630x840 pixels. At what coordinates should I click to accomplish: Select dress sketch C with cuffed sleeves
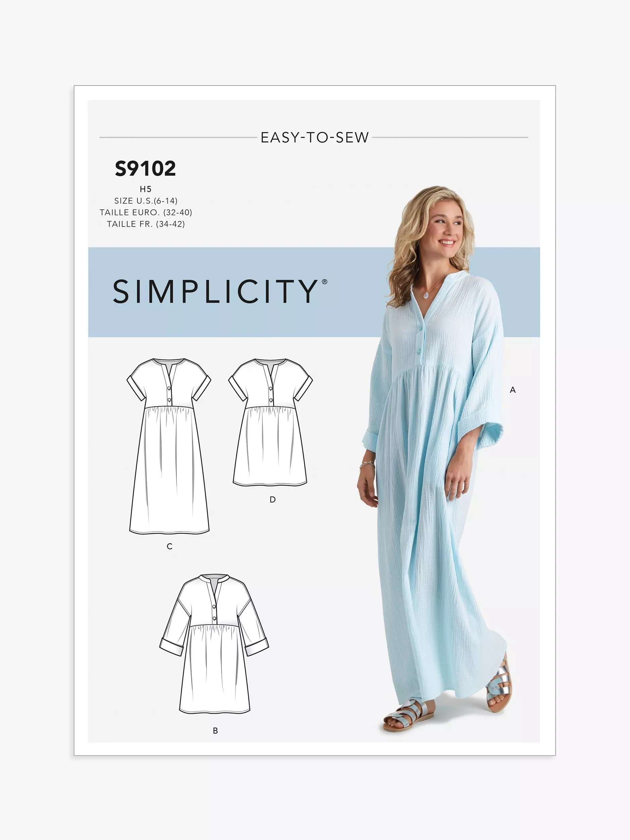(169, 446)
